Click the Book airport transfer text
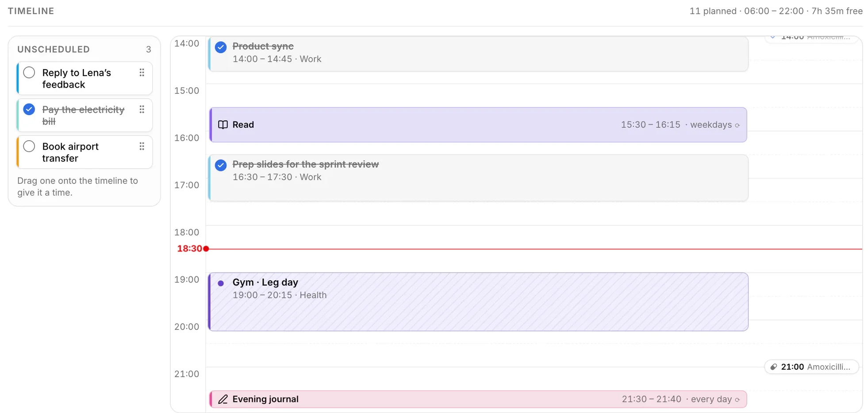868x413 pixels. pos(70,152)
